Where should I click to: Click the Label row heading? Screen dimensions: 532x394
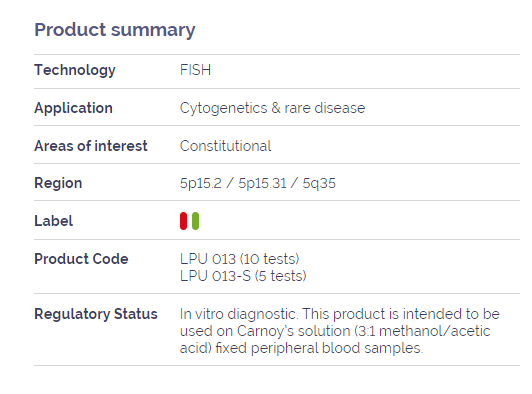coord(54,221)
